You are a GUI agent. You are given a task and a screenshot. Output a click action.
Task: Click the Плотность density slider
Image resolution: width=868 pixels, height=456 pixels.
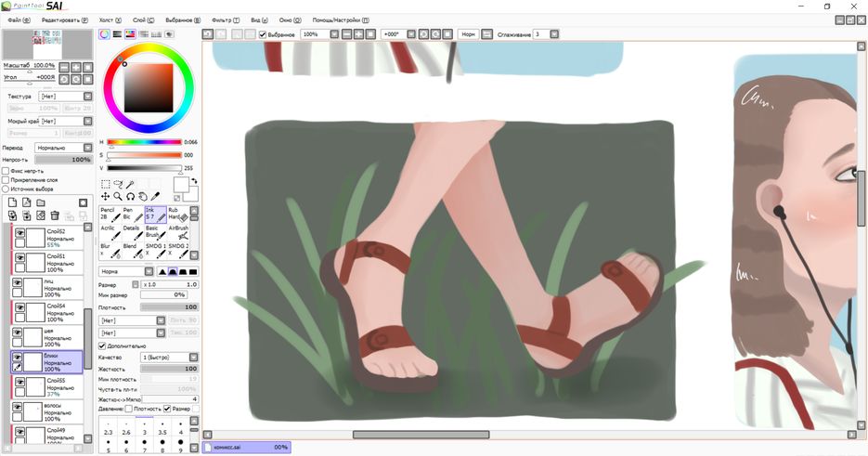tap(170, 307)
